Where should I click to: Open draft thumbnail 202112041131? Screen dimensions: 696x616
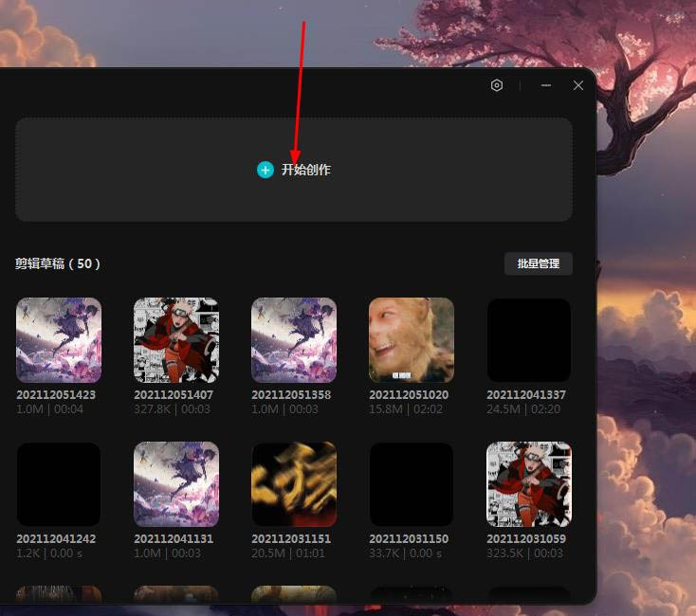coord(176,484)
